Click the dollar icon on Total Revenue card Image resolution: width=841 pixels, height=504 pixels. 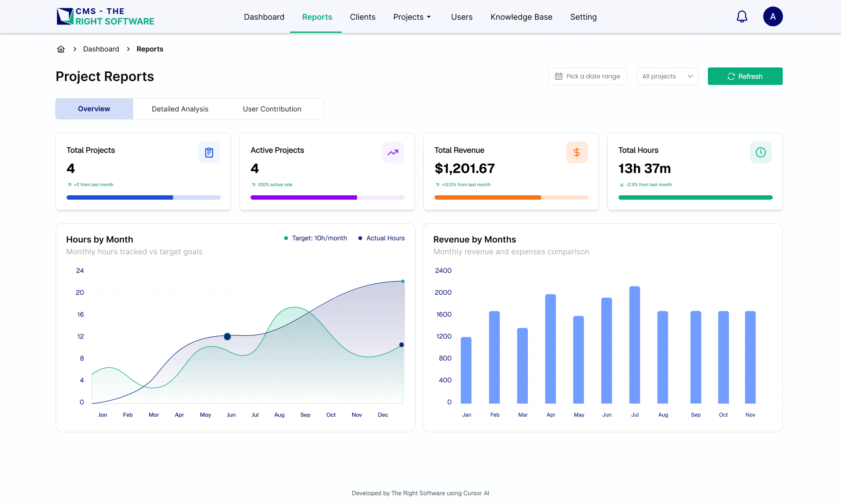pos(577,152)
